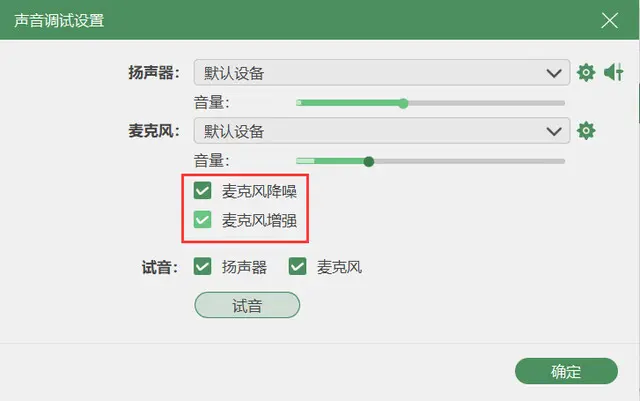This screenshot has width=640, height=401.
Task: Click the microphone 音量 slider handle
Action: (369, 162)
